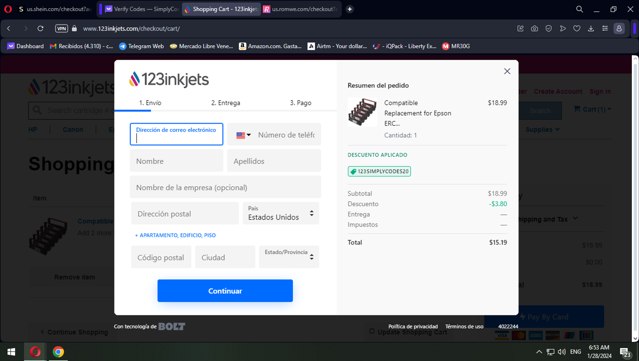639x361 pixels.
Task: Switch to the us.romwe.com checkout tab
Action: pos(300,9)
